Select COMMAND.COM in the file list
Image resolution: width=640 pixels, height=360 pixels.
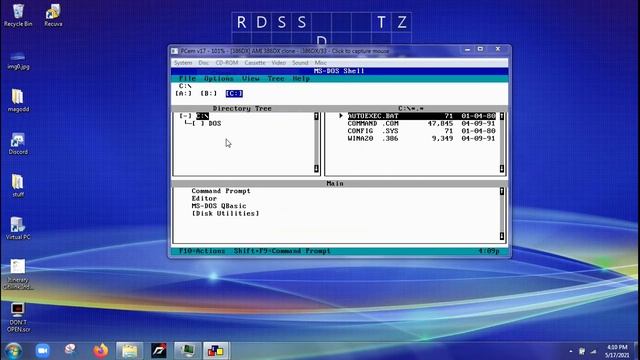point(422,123)
